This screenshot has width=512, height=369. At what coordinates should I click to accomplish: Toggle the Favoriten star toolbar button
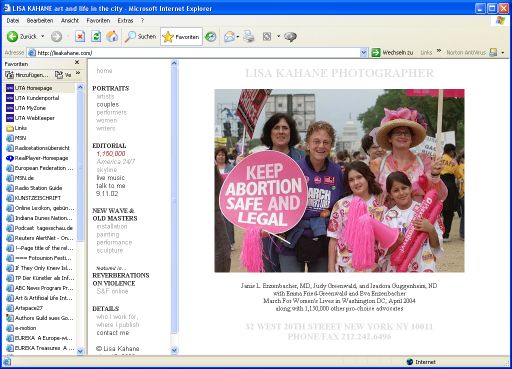tap(181, 37)
